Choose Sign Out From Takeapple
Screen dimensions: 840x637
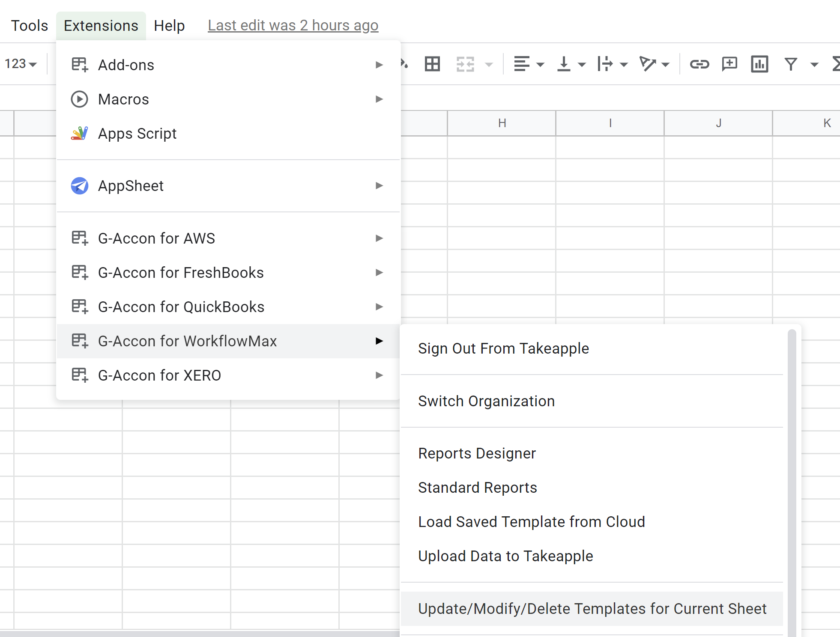[x=592, y=348]
